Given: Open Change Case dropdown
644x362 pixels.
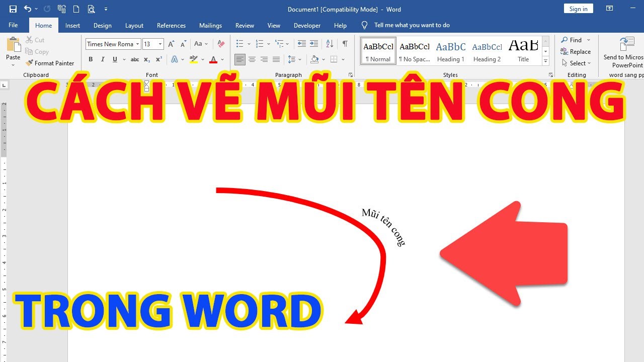Looking at the screenshot, I should pyautogui.click(x=201, y=44).
